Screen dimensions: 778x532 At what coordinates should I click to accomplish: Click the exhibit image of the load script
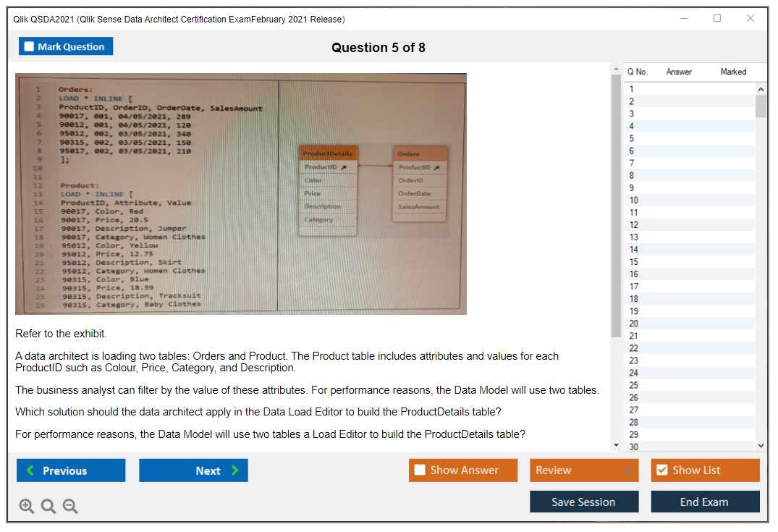(240, 193)
